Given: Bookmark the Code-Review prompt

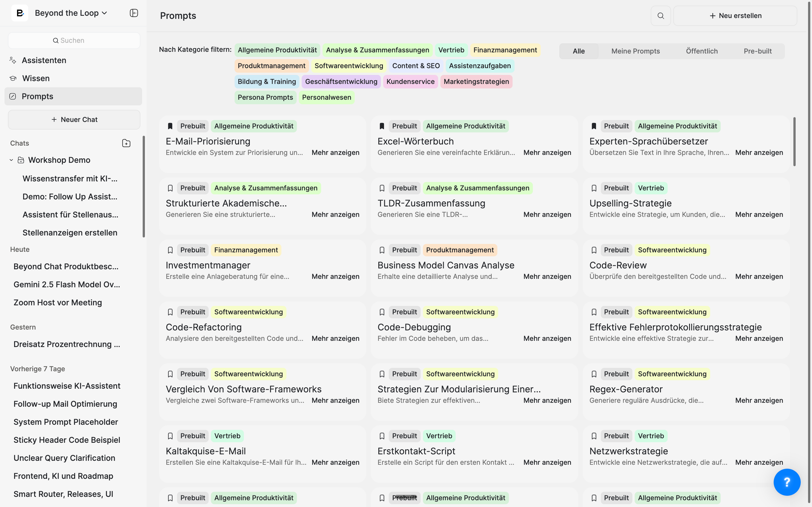Looking at the screenshot, I should (x=593, y=250).
